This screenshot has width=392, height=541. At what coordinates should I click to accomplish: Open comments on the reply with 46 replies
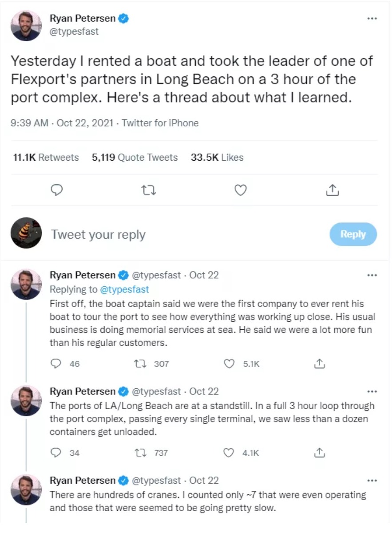coord(56,364)
